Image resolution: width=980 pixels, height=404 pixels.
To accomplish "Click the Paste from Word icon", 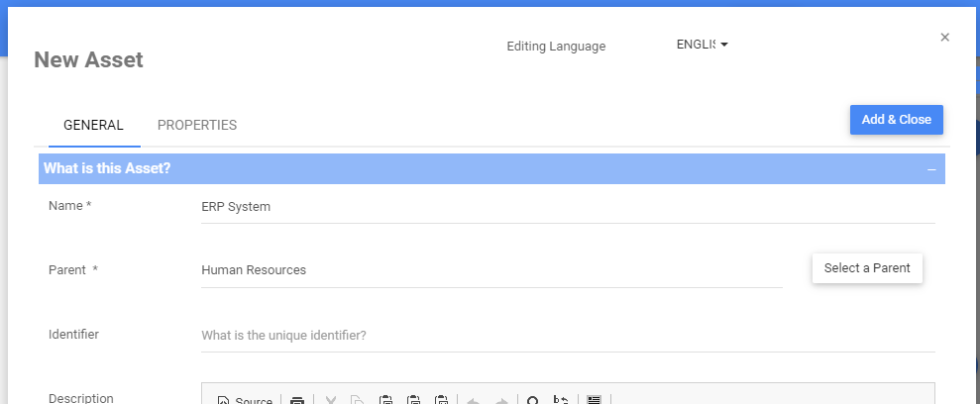I will tap(442, 401).
